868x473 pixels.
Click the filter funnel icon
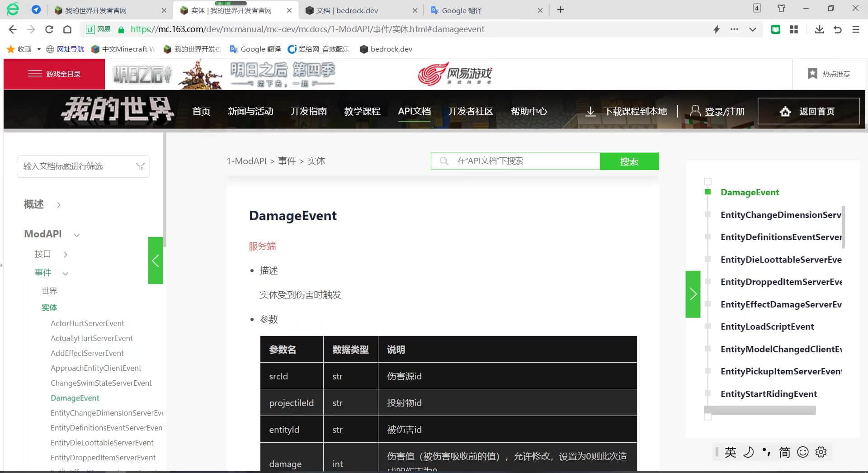[140, 166]
